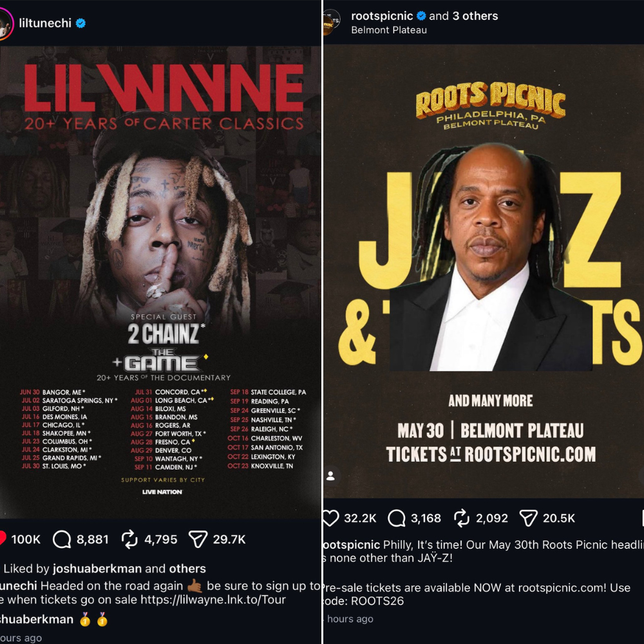The width and height of the screenshot is (644, 644).
Task: View the 3 other collaborators
Action: (x=475, y=16)
